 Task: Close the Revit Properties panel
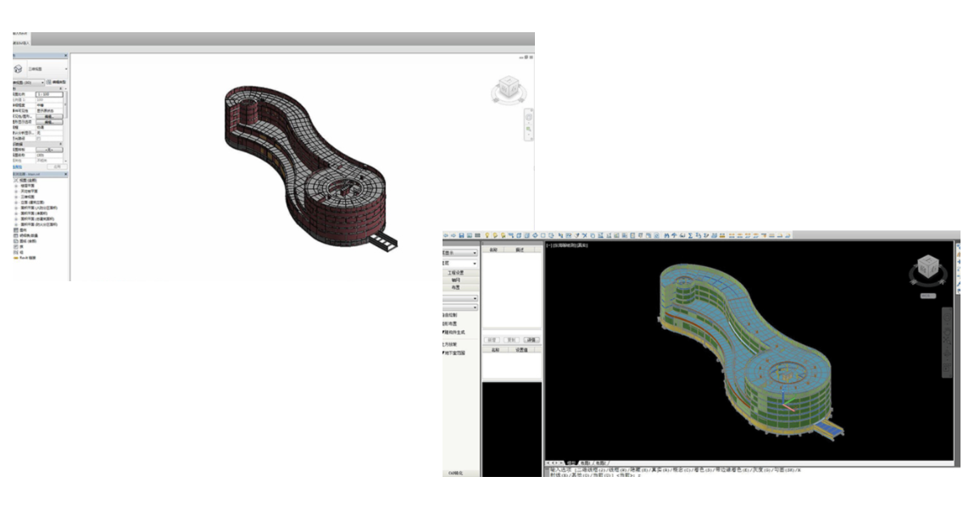[x=66, y=56]
